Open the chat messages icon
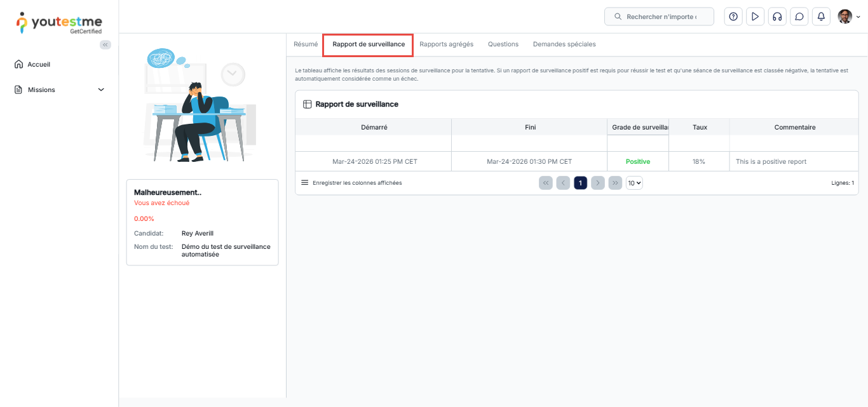Viewport: 868px width, 407px height. click(x=799, y=17)
